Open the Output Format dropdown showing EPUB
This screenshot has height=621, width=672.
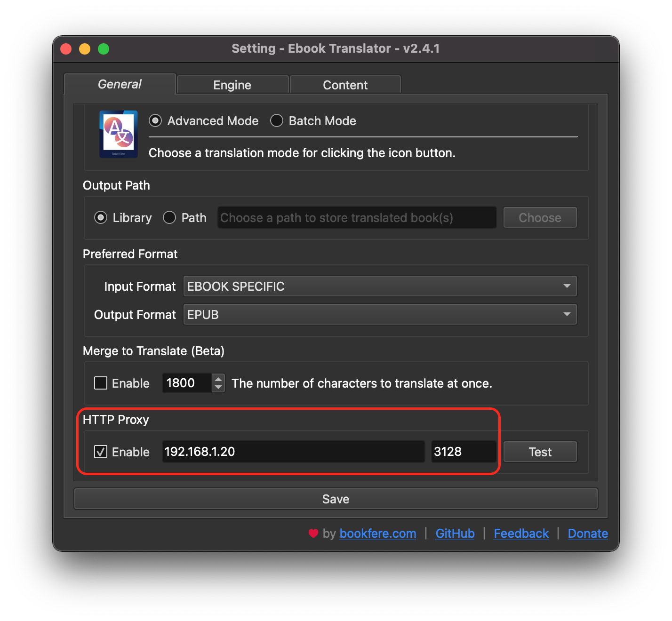point(380,314)
